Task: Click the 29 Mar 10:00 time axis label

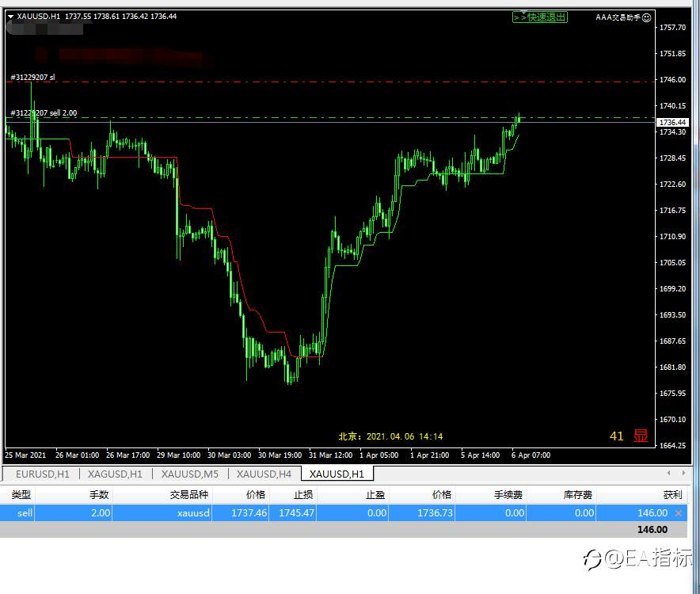Action: coord(178,455)
